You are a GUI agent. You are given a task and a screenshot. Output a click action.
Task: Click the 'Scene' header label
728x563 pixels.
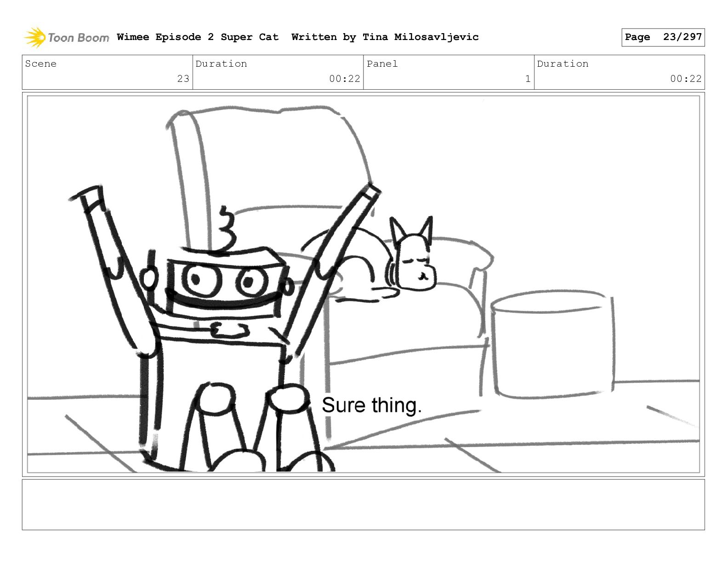[41, 63]
